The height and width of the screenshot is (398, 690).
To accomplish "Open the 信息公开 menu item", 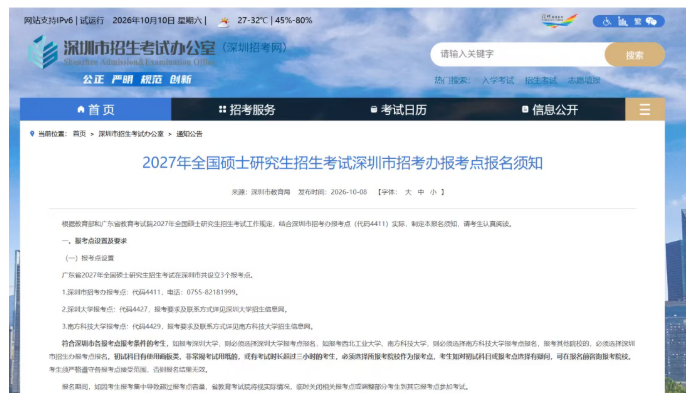I will [x=550, y=110].
